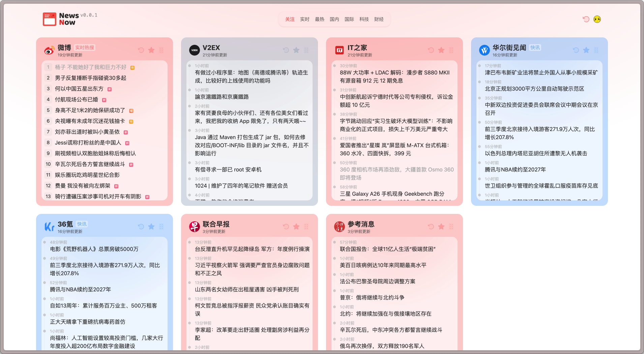Image resolution: width=644 pixels, height=354 pixels.
Task: Toggle favorite star on 参考消息 card
Action: [441, 227]
